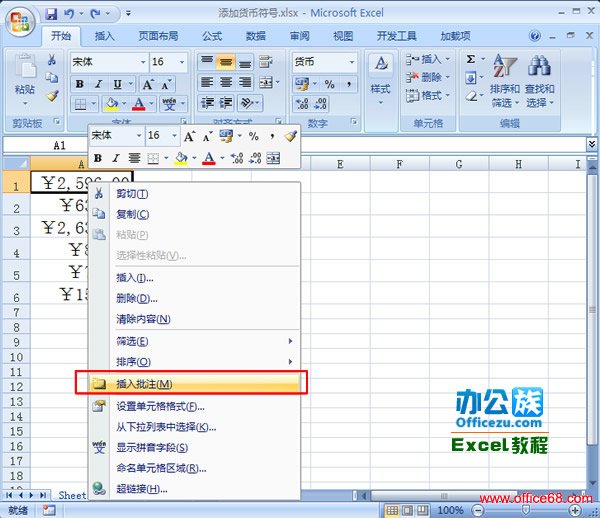Redo the last action
Screen dimensions: 600x518
[95, 14]
